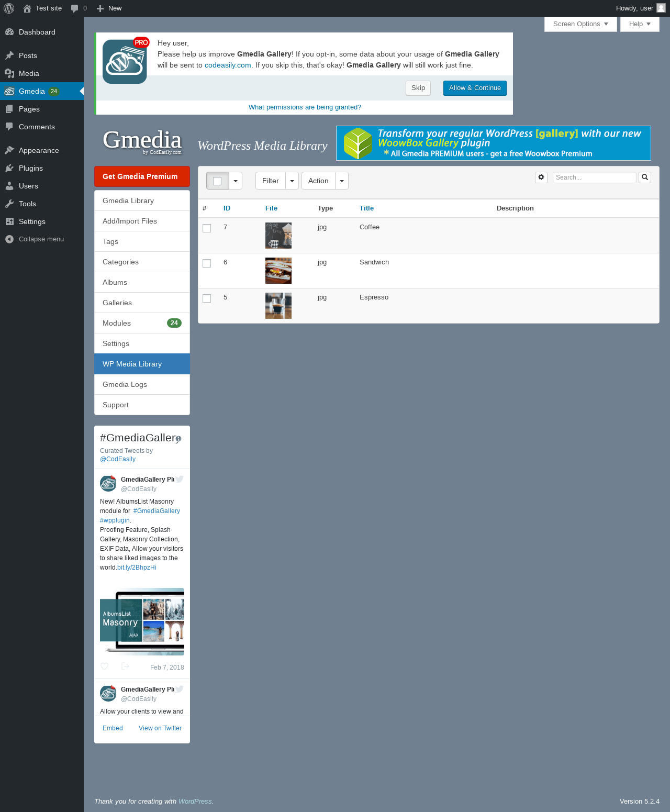The image size is (670, 812).
Task: Click Get Gmedia Premium button
Action: point(142,176)
